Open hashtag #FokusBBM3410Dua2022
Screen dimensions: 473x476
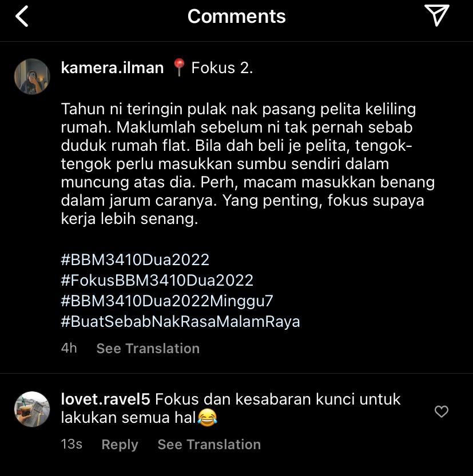[157, 280]
